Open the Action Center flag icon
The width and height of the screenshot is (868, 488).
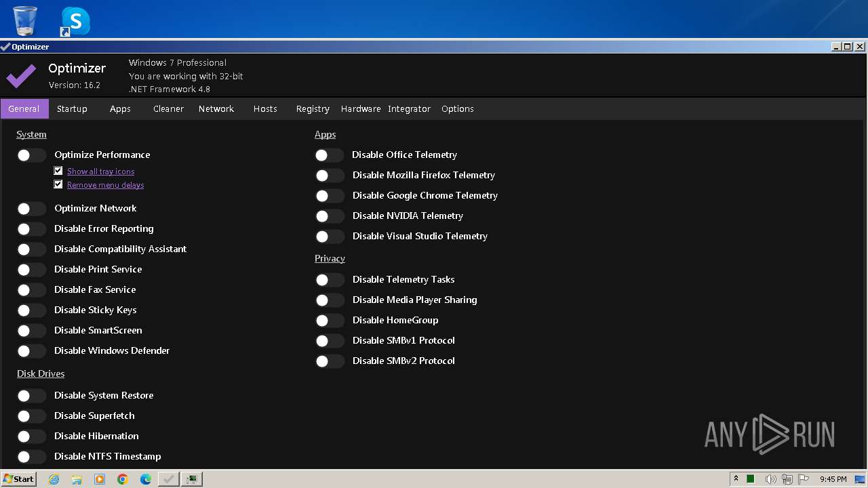click(804, 479)
